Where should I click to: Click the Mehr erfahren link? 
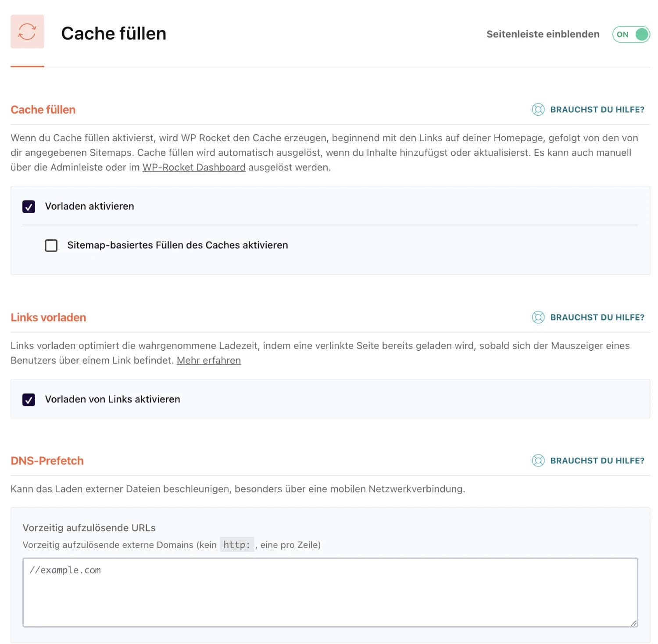click(208, 360)
